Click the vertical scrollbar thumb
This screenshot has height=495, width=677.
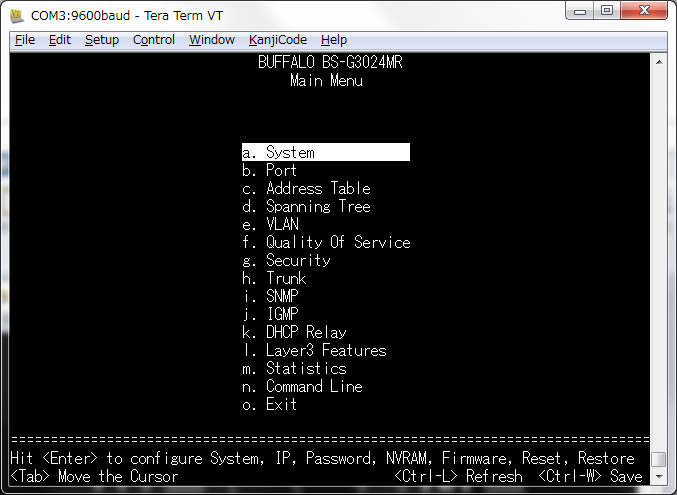[x=659, y=459]
